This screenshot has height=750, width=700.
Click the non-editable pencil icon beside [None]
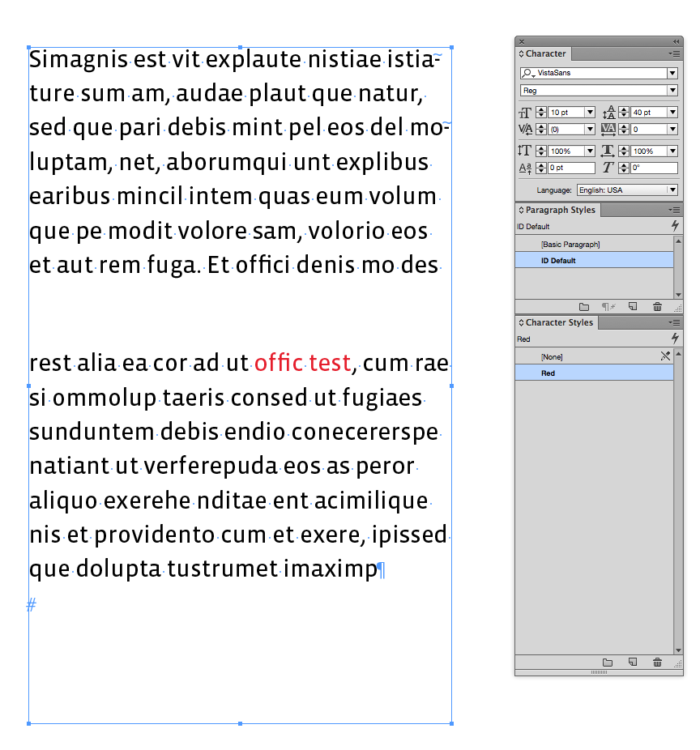[665, 356]
